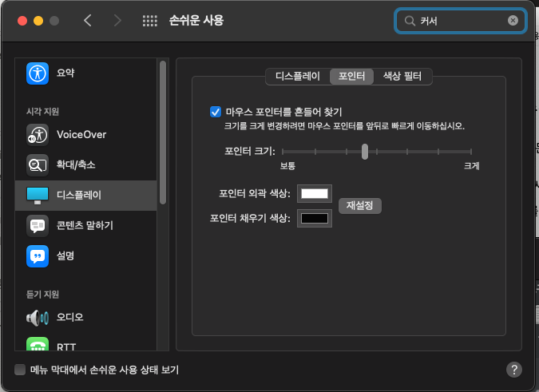Viewport: 539px width, 392px height.
Task: Open the 포인터 외곽 색상 white swatch
Action: 315,194
